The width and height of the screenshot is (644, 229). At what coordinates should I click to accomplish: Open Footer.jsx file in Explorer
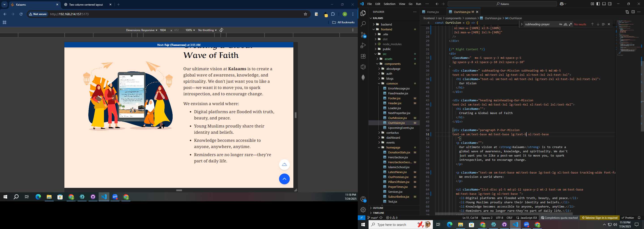pos(394,98)
